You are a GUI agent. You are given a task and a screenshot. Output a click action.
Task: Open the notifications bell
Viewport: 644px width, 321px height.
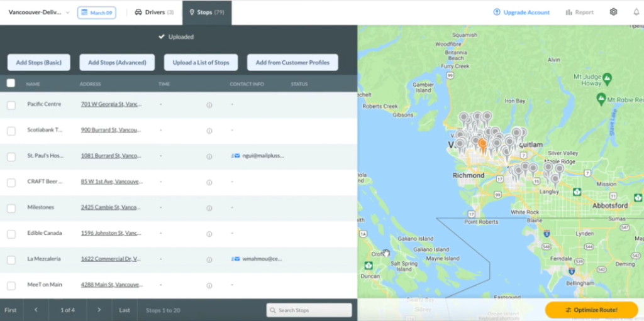point(636,12)
